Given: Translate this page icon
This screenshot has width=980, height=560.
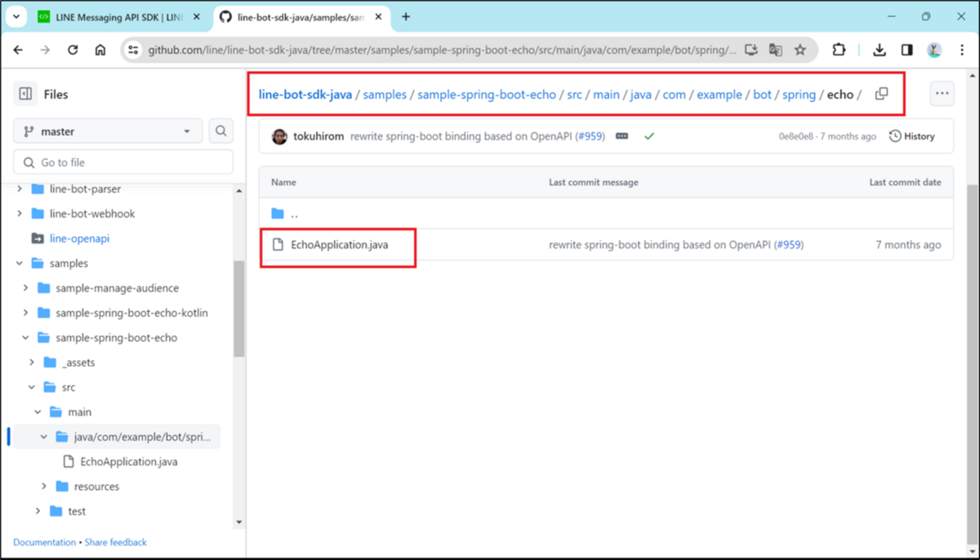Looking at the screenshot, I should point(776,50).
